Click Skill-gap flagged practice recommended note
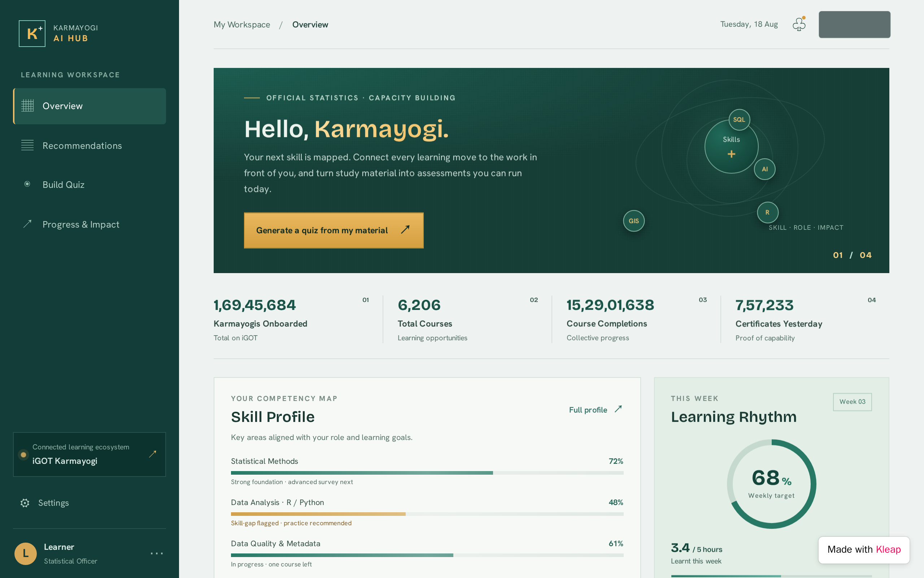Image resolution: width=924 pixels, height=578 pixels. point(291,523)
